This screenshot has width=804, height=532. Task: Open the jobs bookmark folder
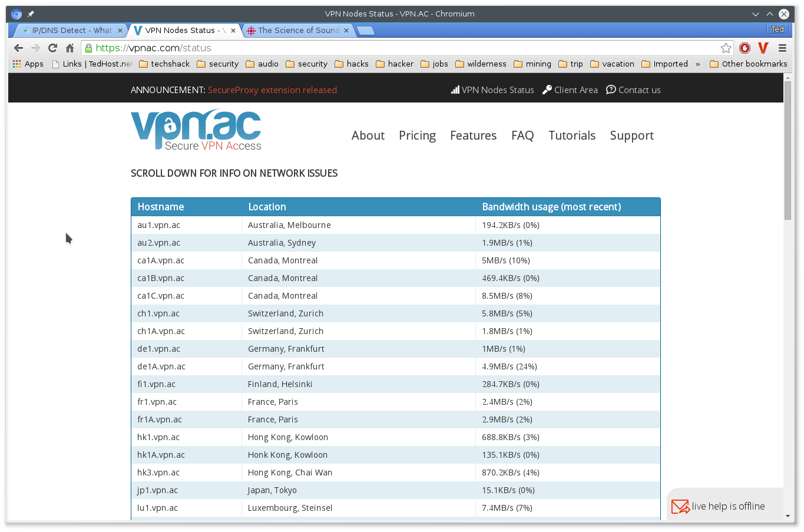[x=434, y=64]
